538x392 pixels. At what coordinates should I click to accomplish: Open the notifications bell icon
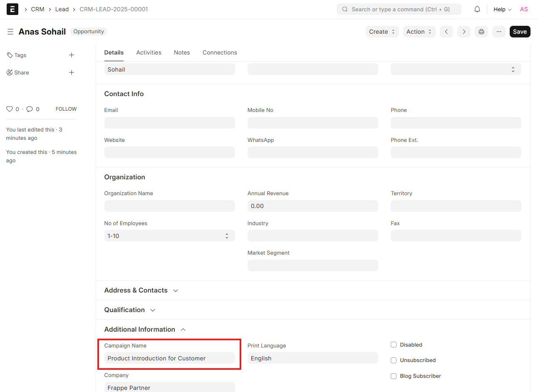click(477, 9)
